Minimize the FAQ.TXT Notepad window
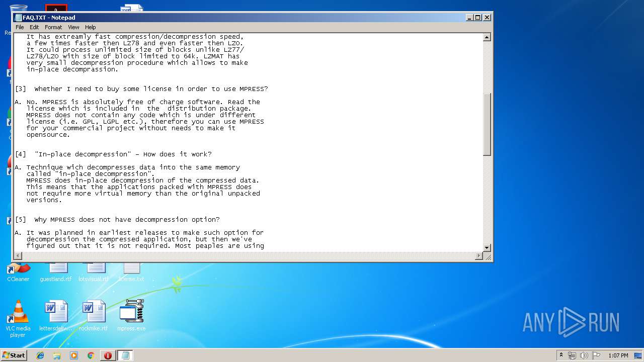Screen dimensions: 644x362 [x=469, y=18]
